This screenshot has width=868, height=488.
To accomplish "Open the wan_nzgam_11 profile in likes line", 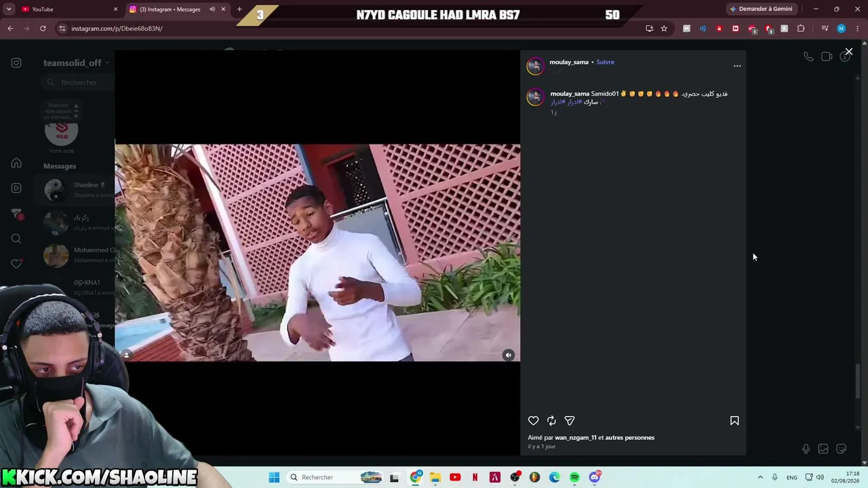I will click(x=576, y=438).
